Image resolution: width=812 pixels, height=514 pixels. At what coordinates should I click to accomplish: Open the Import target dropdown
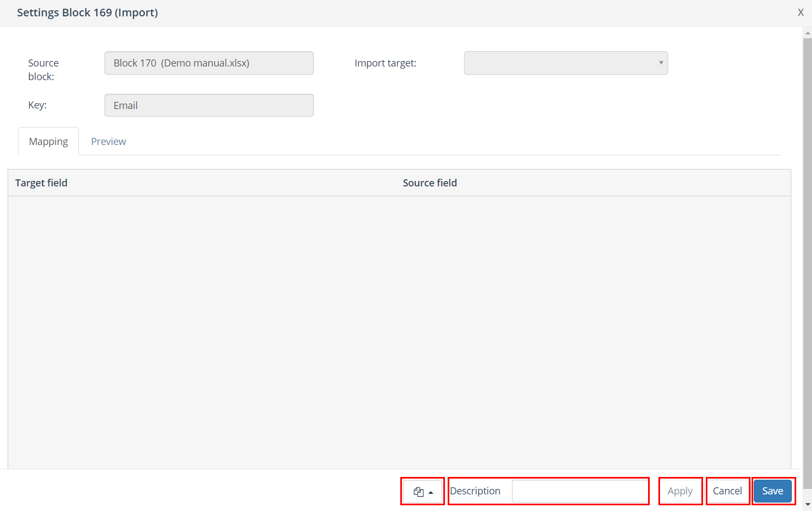pos(565,63)
